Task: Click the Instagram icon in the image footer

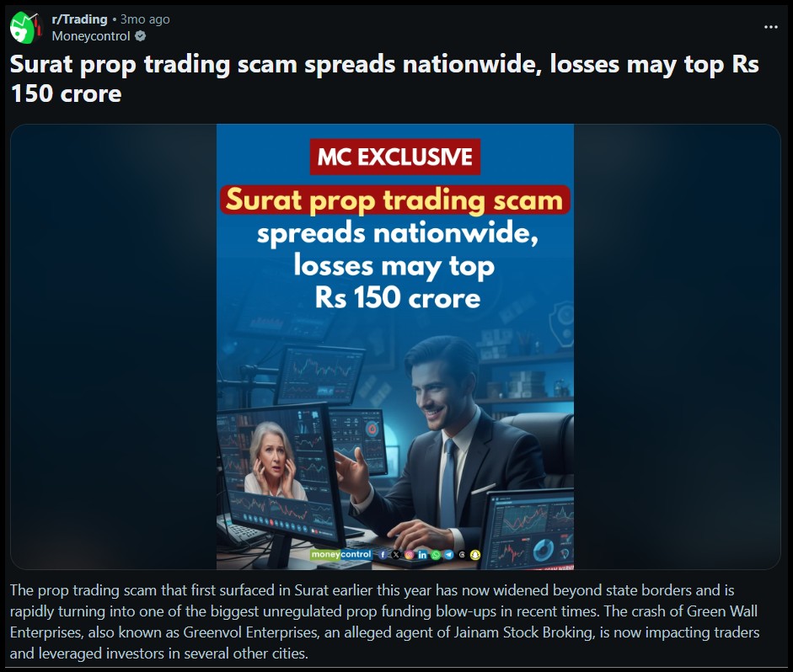Action: [x=410, y=555]
